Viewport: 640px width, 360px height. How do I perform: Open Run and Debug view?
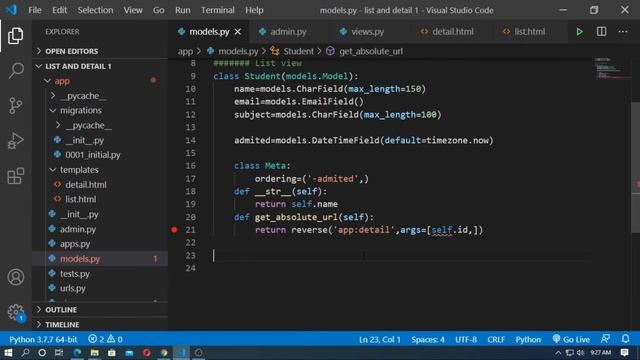pos(16,141)
